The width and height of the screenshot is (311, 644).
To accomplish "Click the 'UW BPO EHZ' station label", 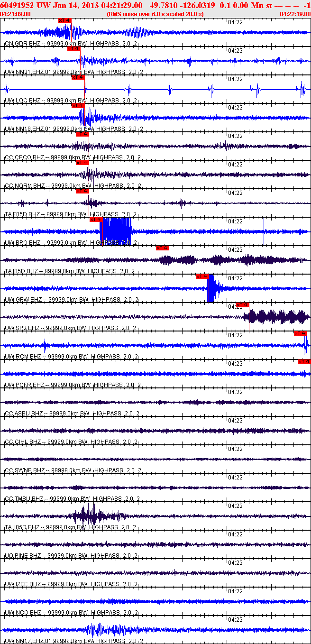I will (x=22, y=243).
